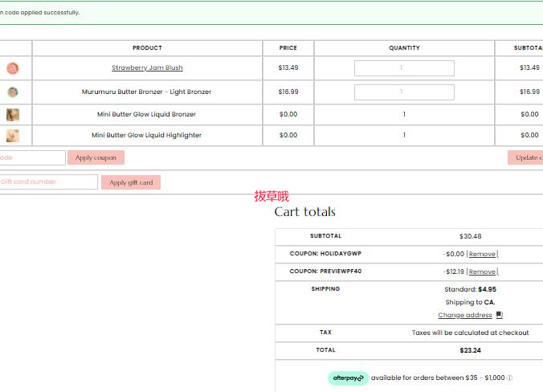Click the coupon code input field
This screenshot has height=392, width=543.
33,157
